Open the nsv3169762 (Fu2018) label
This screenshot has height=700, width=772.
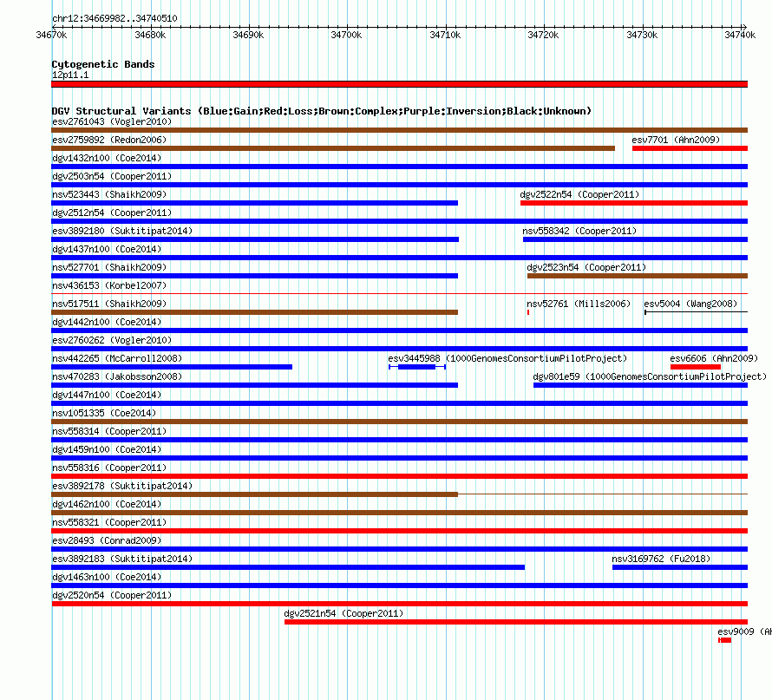click(661, 559)
